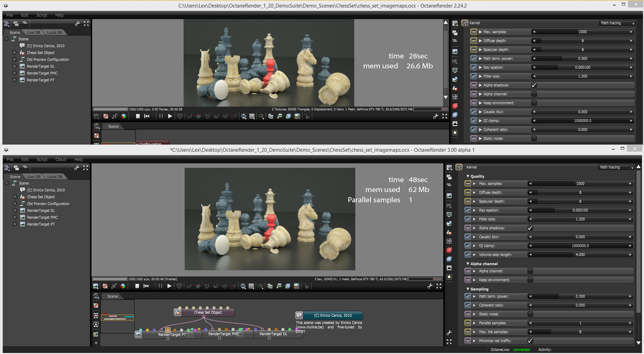
Task: Collapse the Quality section in the 3.00 alpha kernel
Action: [468, 176]
